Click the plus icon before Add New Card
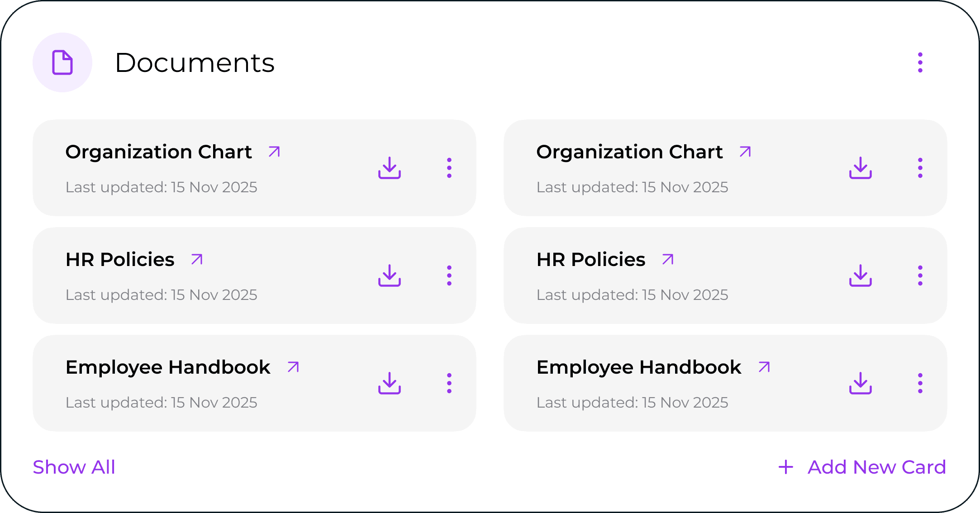The image size is (980, 513). (786, 467)
